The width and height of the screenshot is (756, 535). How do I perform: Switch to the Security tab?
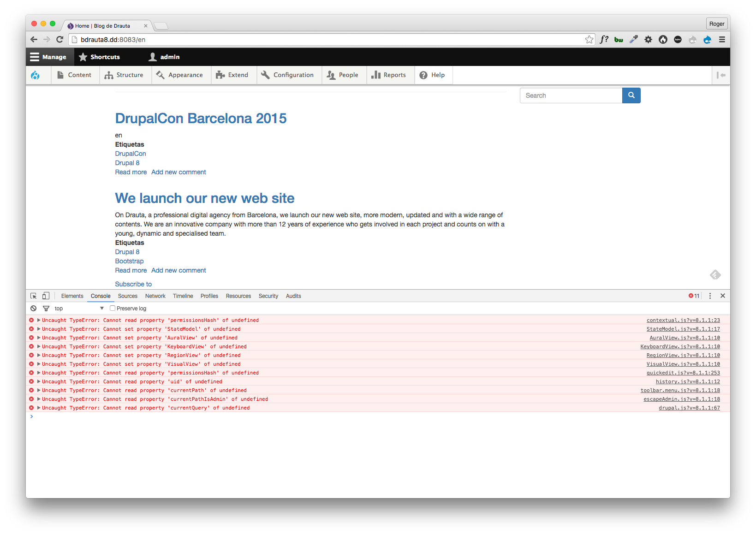click(x=268, y=296)
